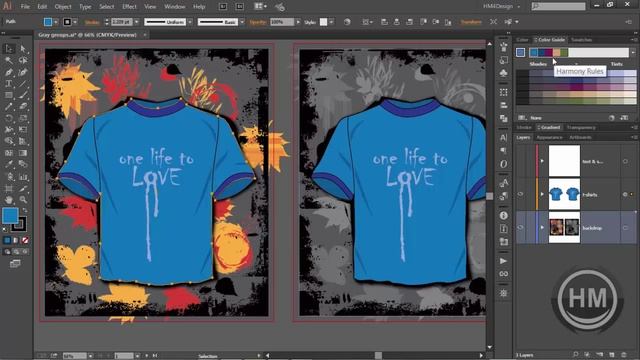Click the opacity percentage field
The image size is (640, 360).
[x=282, y=22]
